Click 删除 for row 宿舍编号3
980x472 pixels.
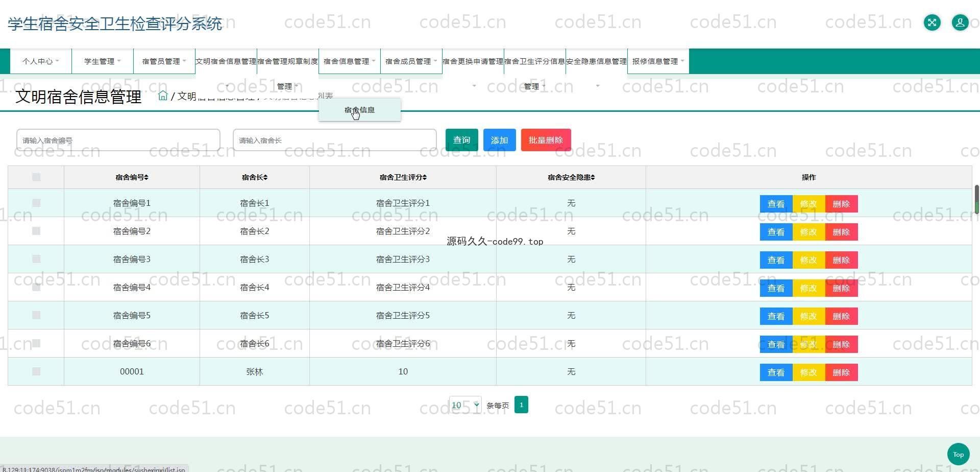(842, 260)
